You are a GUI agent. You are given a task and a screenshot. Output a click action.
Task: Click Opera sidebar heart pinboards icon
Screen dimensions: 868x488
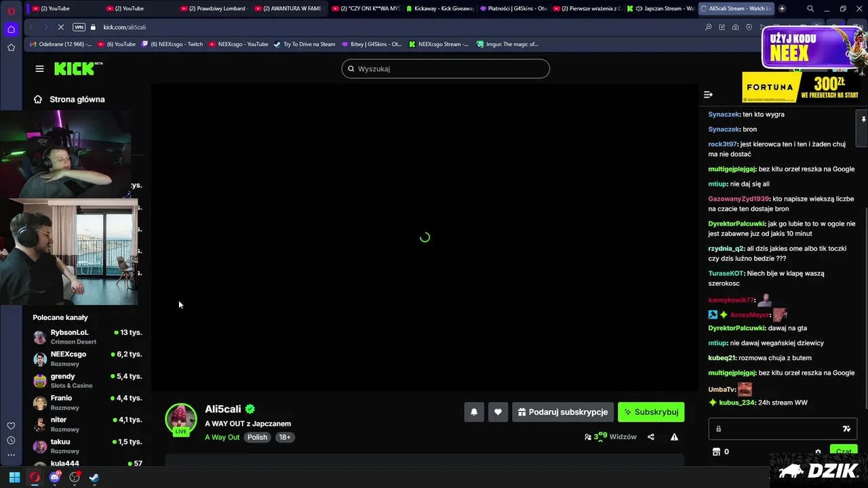tap(11, 426)
